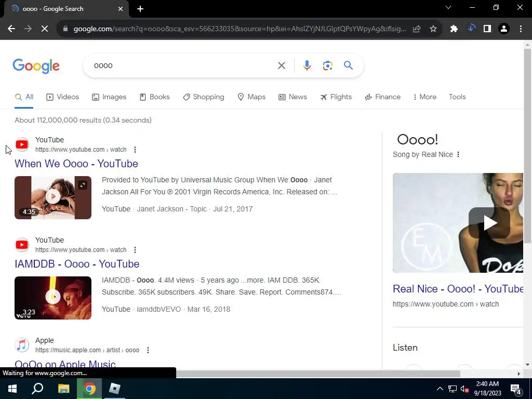
Task: Switch to Videos tab
Action: click(62, 97)
